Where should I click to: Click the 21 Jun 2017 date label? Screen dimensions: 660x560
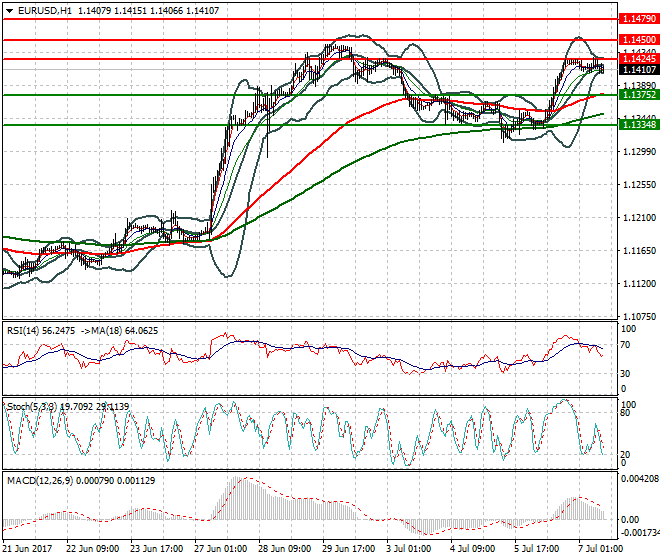(28, 549)
